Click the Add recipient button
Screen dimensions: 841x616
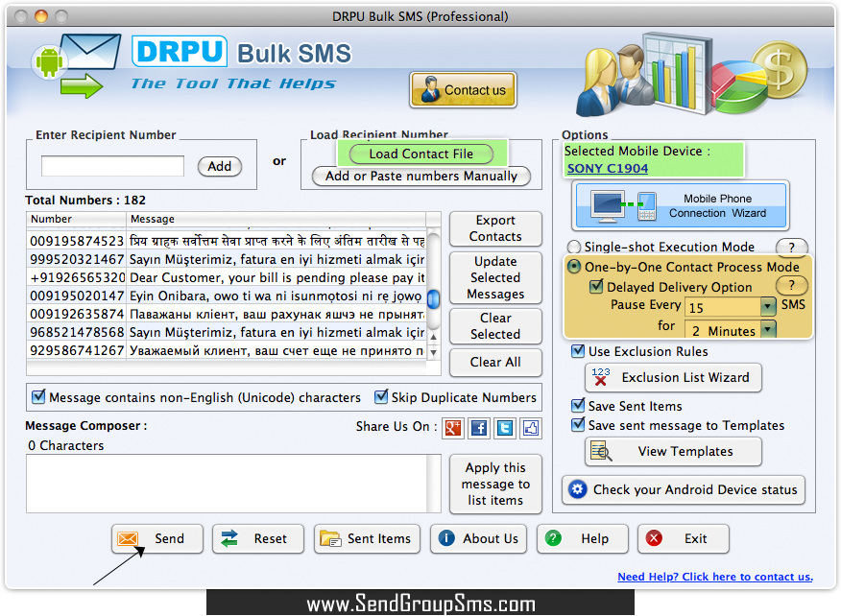pyautogui.click(x=219, y=166)
